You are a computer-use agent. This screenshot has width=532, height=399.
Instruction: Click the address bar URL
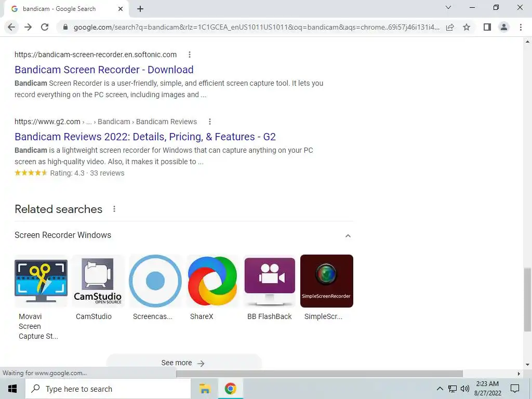pos(257,27)
